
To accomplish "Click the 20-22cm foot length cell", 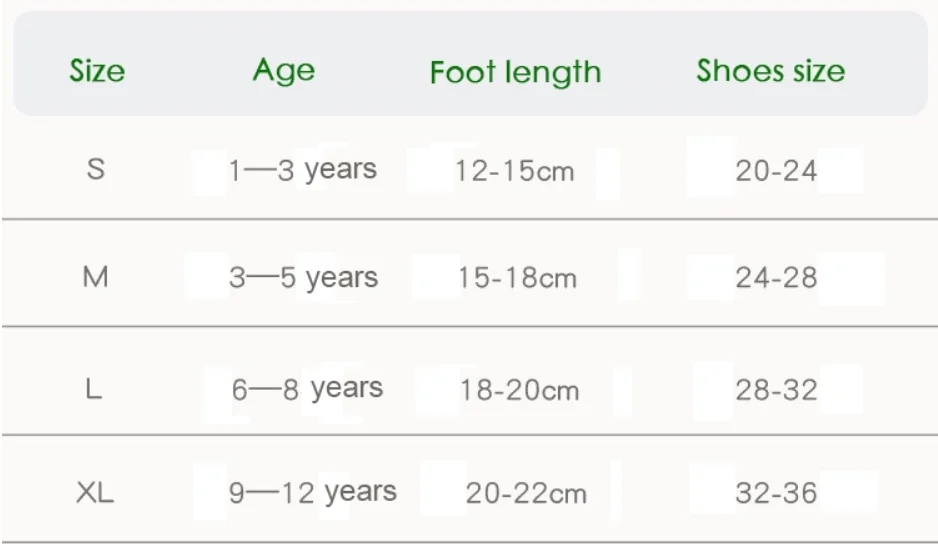I will coord(526,493).
